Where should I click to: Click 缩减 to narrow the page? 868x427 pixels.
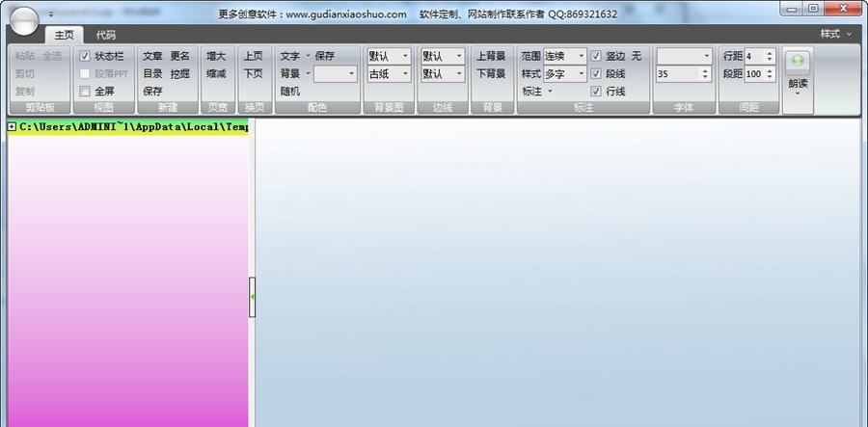(216, 73)
